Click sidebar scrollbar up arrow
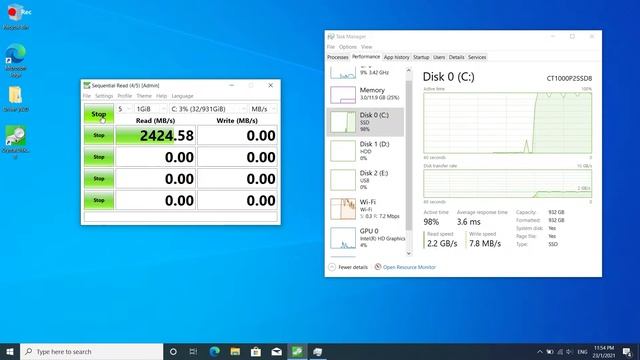Viewport: 640px width, 360px height. [409, 70]
